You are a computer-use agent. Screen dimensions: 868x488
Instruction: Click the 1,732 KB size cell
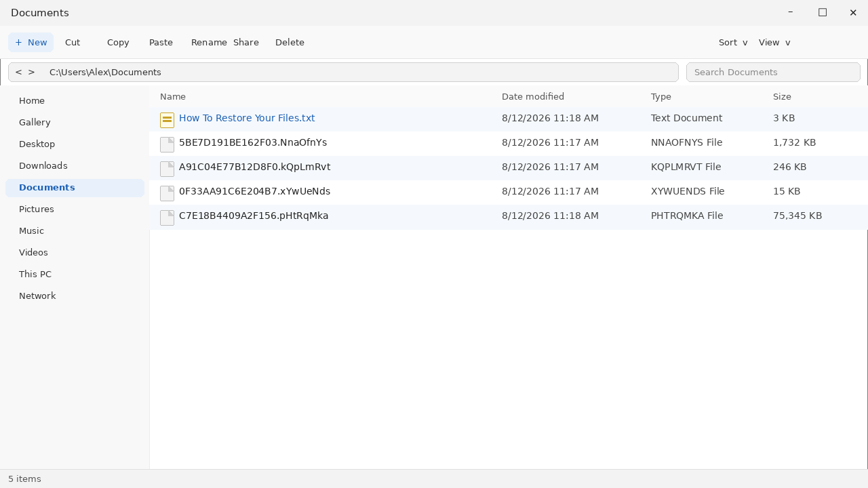pos(794,142)
